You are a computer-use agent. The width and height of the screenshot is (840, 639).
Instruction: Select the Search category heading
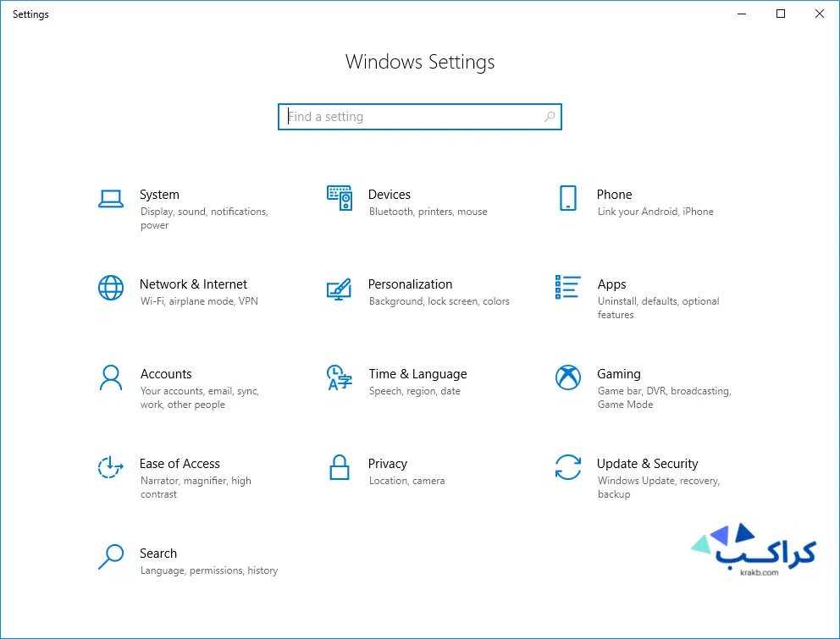[158, 554]
